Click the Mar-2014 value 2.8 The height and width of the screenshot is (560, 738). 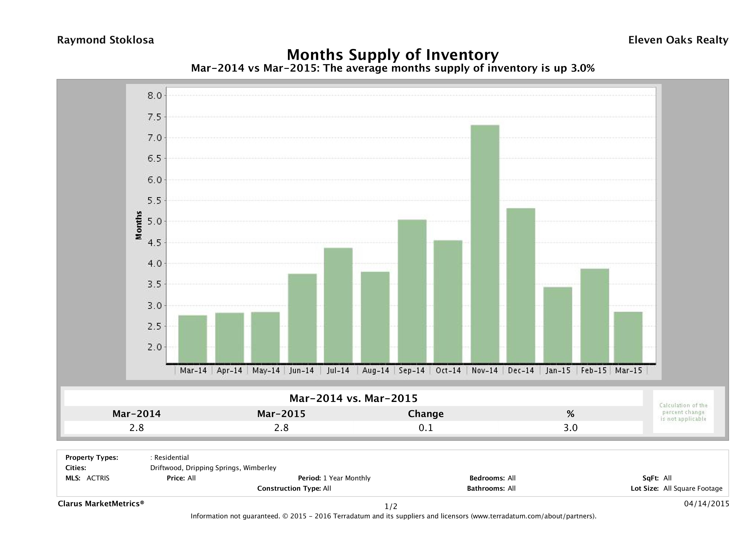(x=137, y=428)
